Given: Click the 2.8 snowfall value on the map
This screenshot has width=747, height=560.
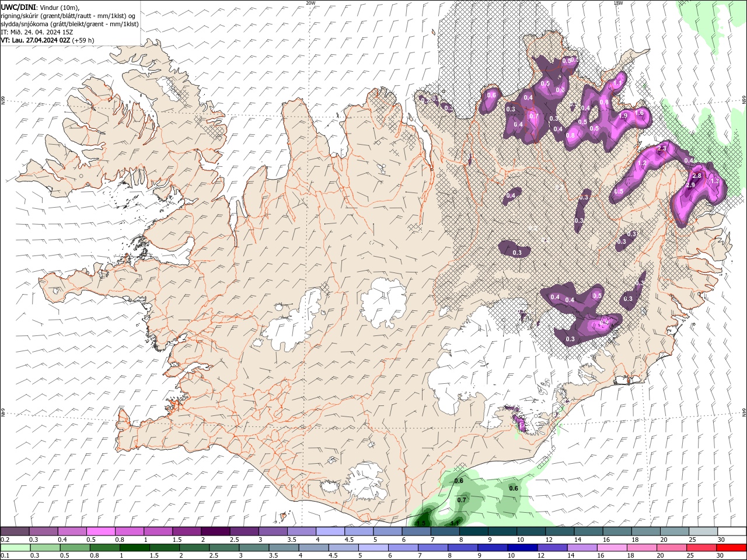Looking at the screenshot, I should coord(696,176).
